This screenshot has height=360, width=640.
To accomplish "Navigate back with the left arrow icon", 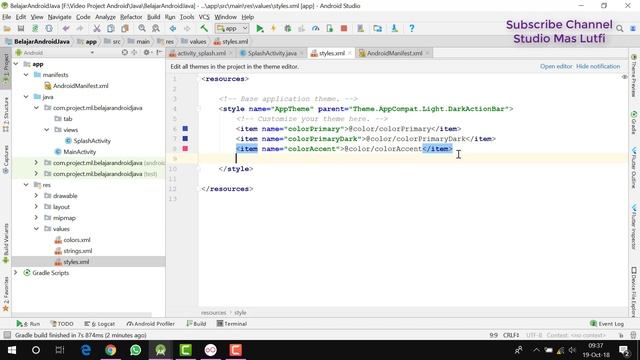I will [x=173, y=29].
